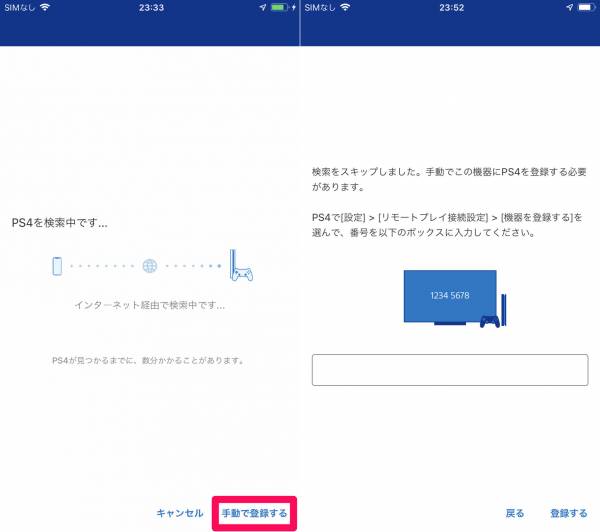Tap Wi-Fi icon in left screen status bar
This screenshot has width=600, height=532.
pos(45,7)
